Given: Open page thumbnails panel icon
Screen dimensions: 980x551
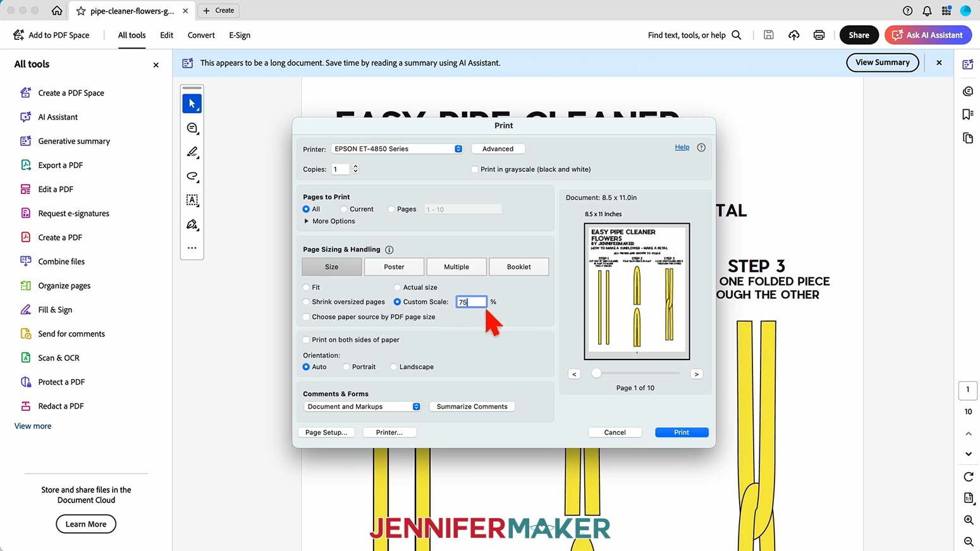Looking at the screenshot, I should [x=968, y=138].
